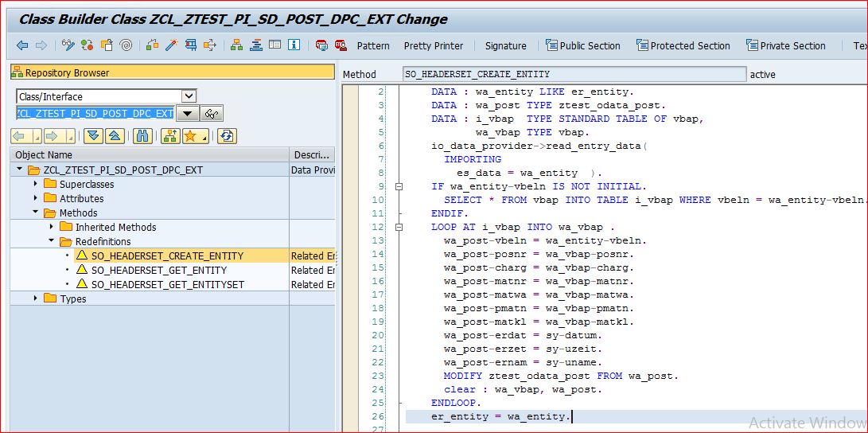Open the Public Section
The image size is (868, 433).
coord(582,45)
